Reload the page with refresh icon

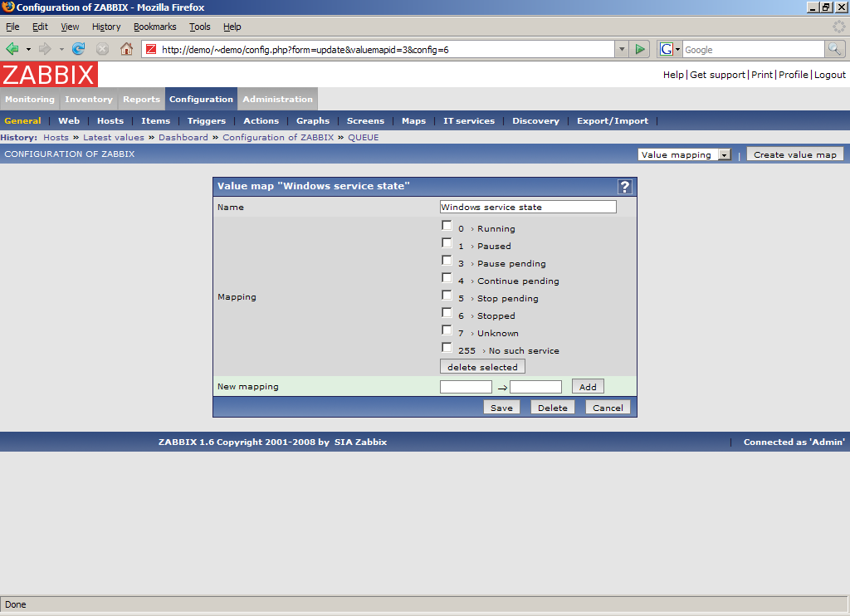click(79, 49)
